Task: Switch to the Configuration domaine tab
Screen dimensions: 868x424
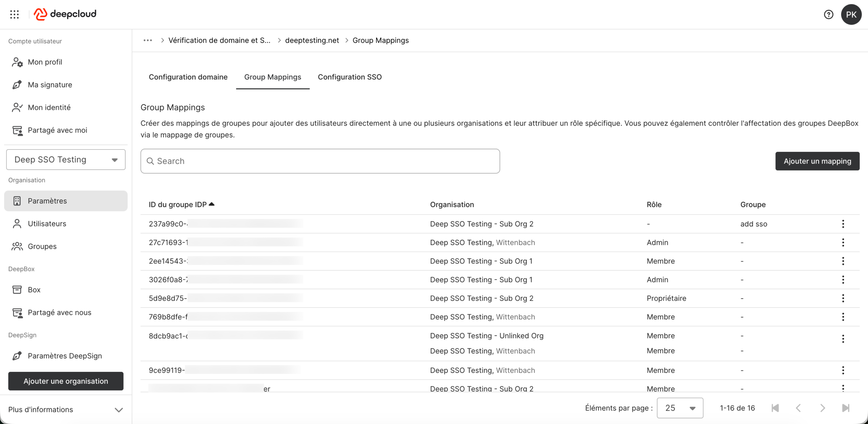Action: coord(188,77)
